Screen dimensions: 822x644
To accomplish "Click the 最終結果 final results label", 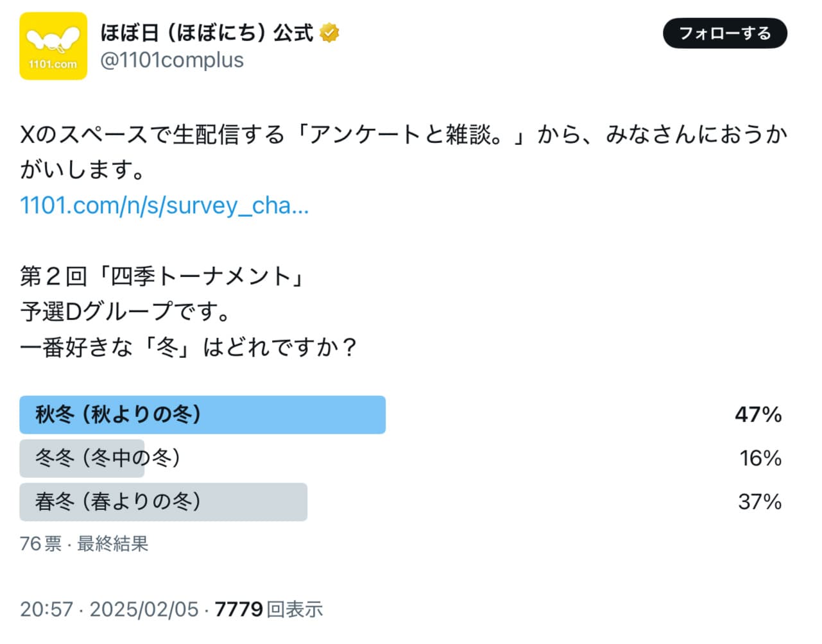I will (x=113, y=544).
